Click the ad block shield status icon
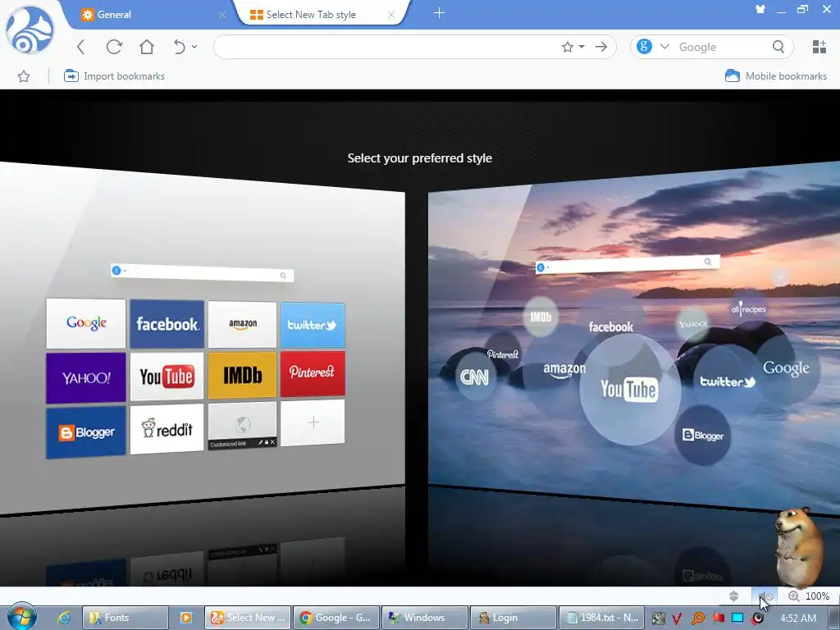 [734, 596]
